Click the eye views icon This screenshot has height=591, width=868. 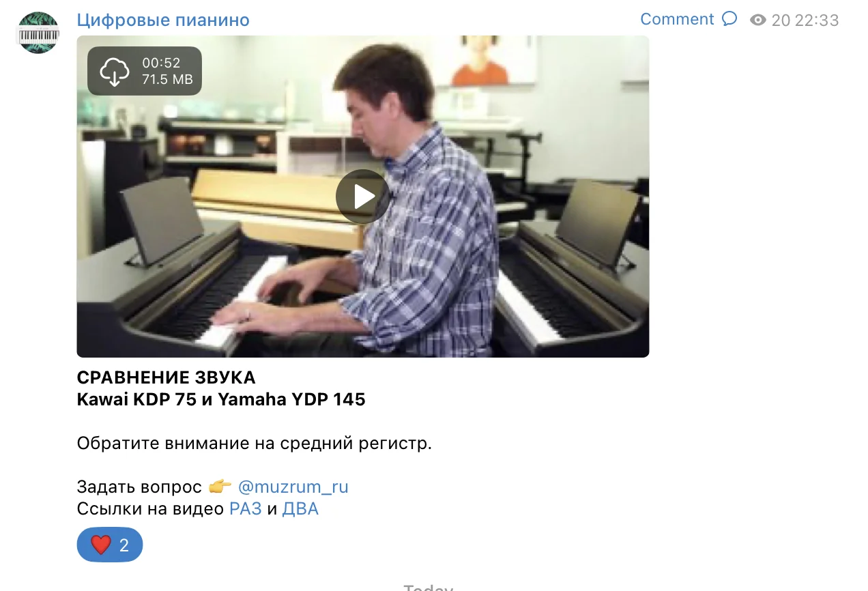(x=758, y=20)
